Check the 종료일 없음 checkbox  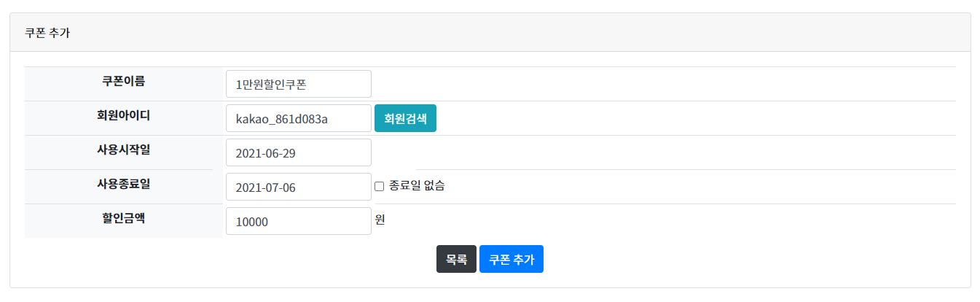(379, 186)
